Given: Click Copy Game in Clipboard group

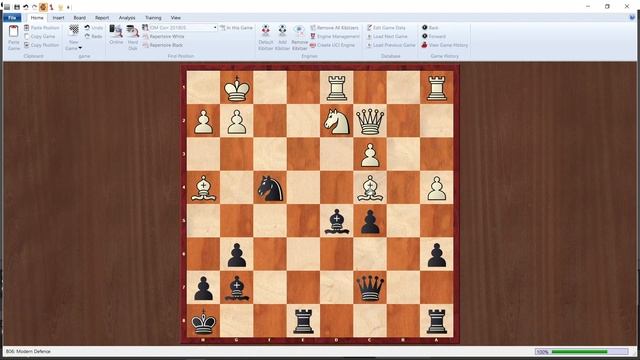Looking at the screenshot, I should click(x=39, y=36).
